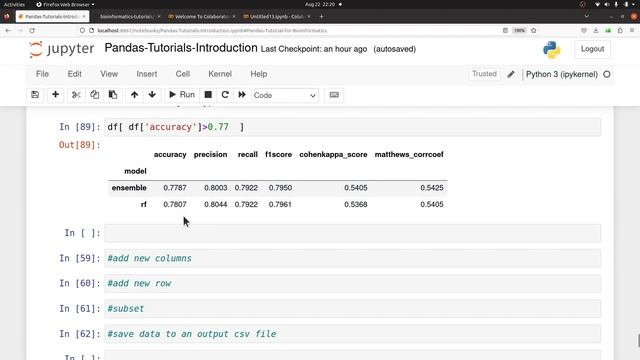The image size is (640, 360).
Task: Open the File menu
Action: pos(42,74)
